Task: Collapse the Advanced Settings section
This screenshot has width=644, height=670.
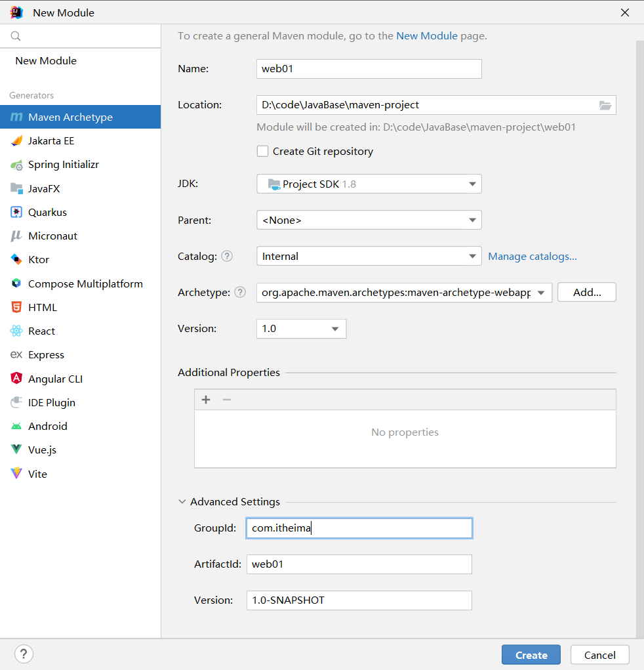Action: pyautogui.click(x=182, y=502)
